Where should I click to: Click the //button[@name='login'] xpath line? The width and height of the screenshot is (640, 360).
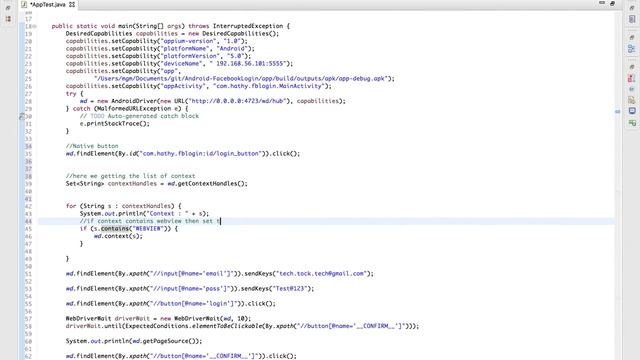(171, 304)
